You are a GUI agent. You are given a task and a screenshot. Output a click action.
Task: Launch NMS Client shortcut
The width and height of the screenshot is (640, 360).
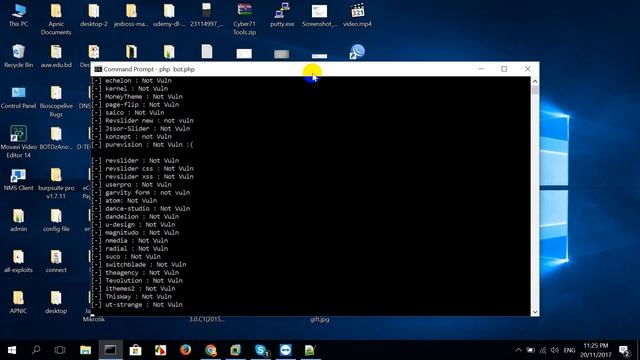coord(18,180)
